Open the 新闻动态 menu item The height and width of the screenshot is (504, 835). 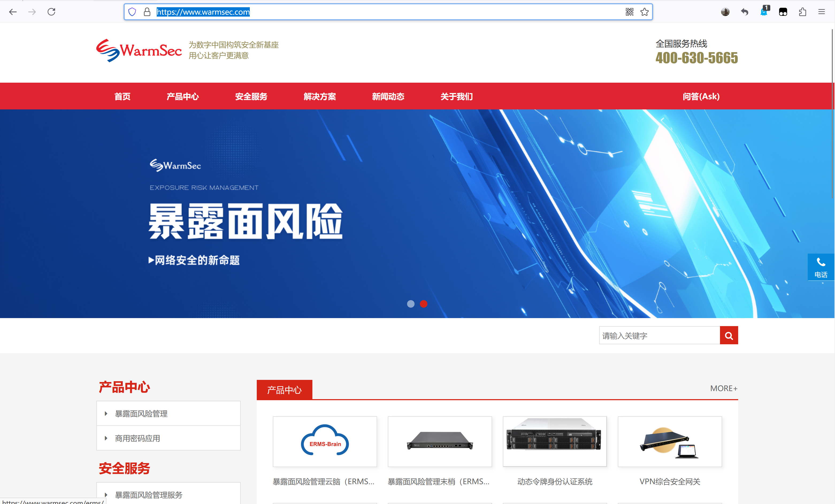[x=388, y=96]
